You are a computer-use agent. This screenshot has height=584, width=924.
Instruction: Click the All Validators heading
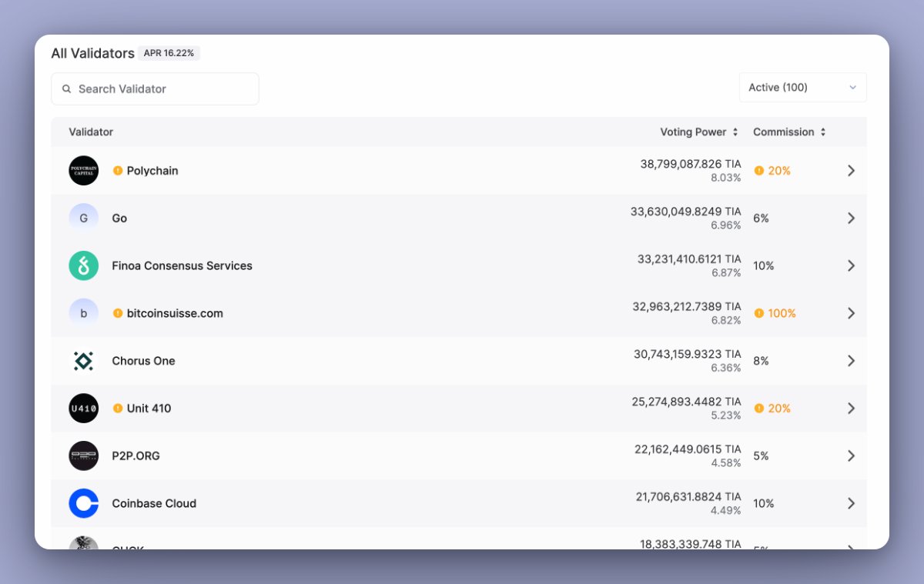point(92,54)
